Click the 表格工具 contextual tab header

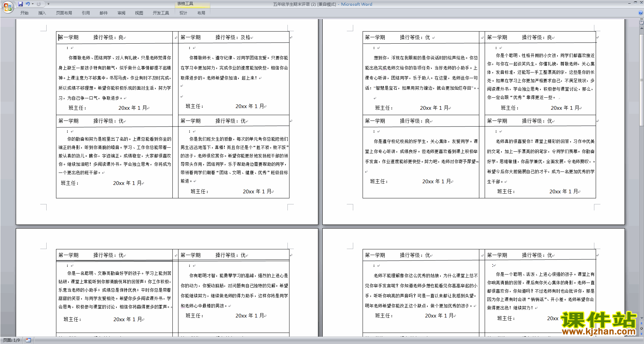tap(193, 4)
